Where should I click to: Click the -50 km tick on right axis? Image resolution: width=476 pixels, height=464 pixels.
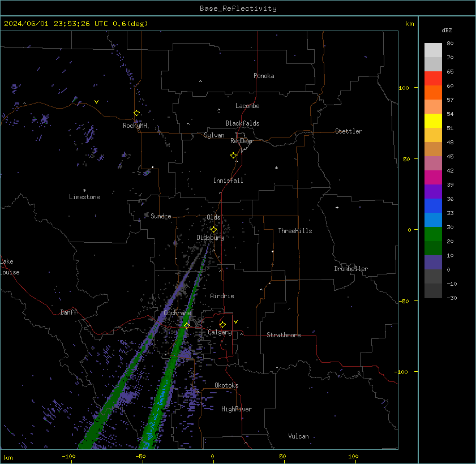coord(404,302)
